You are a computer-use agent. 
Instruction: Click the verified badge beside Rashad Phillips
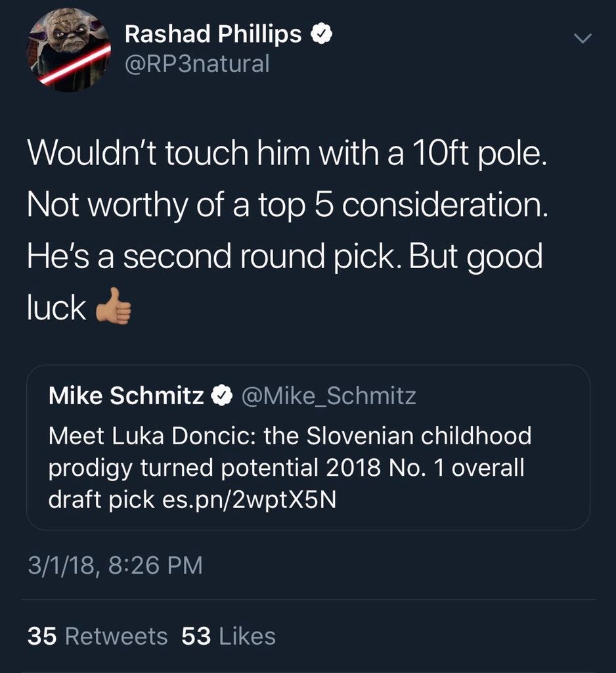(322, 34)
